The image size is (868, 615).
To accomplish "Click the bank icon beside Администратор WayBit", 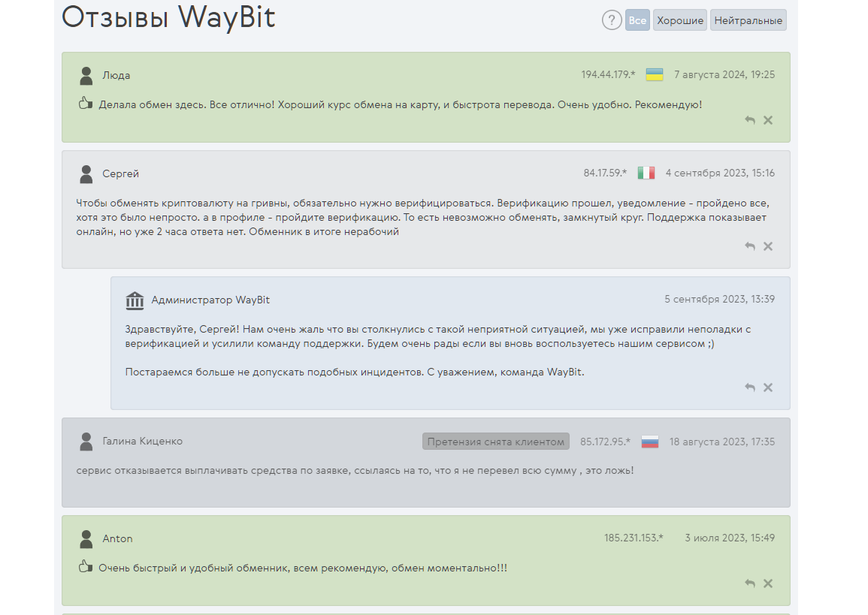I will point(135,300).
